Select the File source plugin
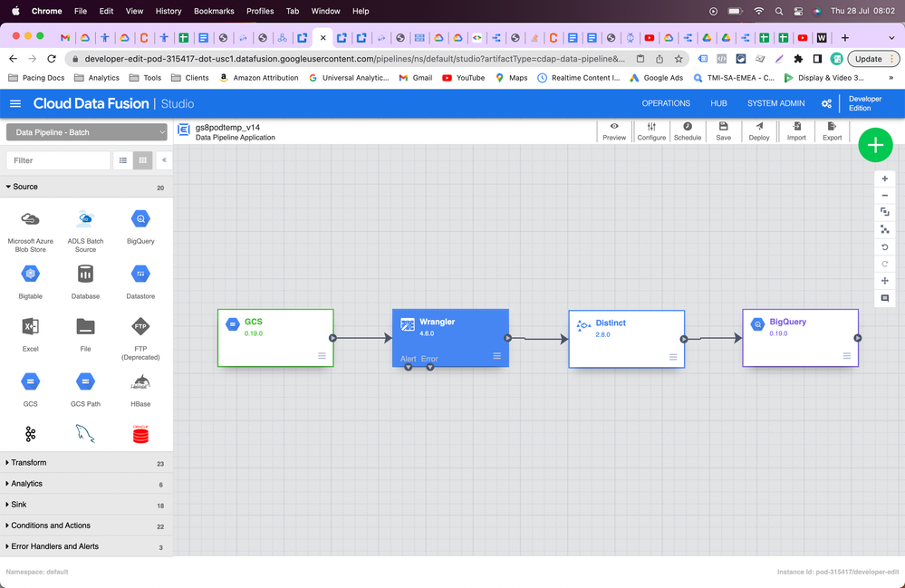The image size is (905, 588). [85, 334]
